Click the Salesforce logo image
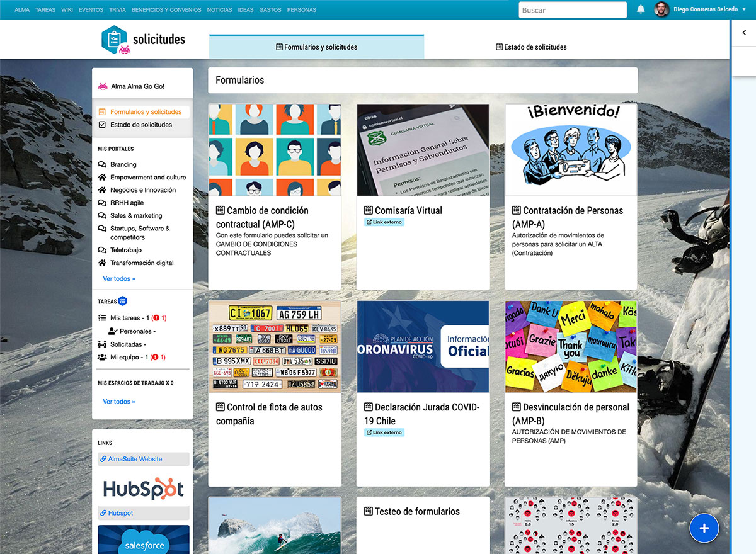This screenshot has width=756, height=554. [x=144, y=540]
